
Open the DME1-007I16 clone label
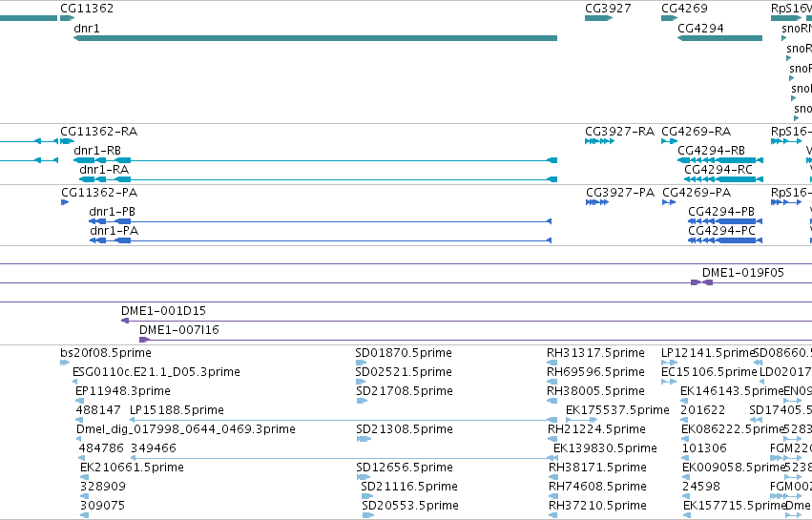pos(179,330)
